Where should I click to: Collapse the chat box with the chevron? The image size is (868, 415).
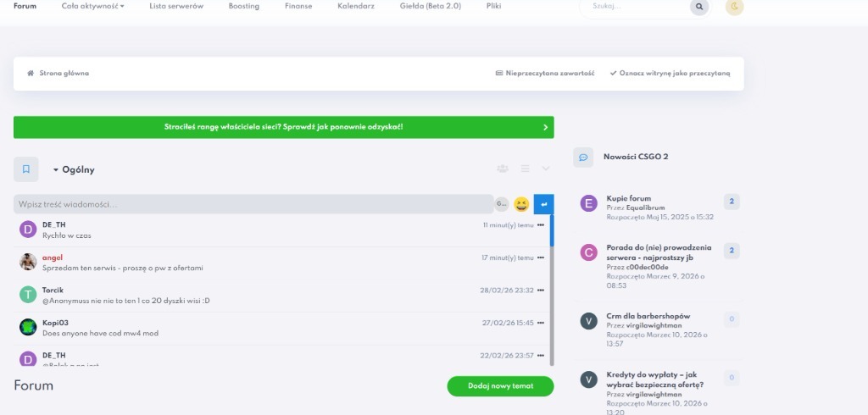click(x=546, y=169)
